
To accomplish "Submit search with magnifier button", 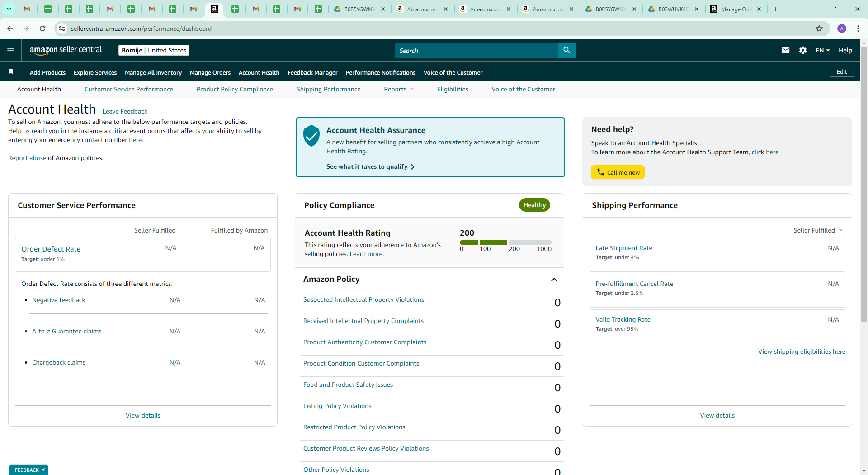I will click(x=566, y=50).
